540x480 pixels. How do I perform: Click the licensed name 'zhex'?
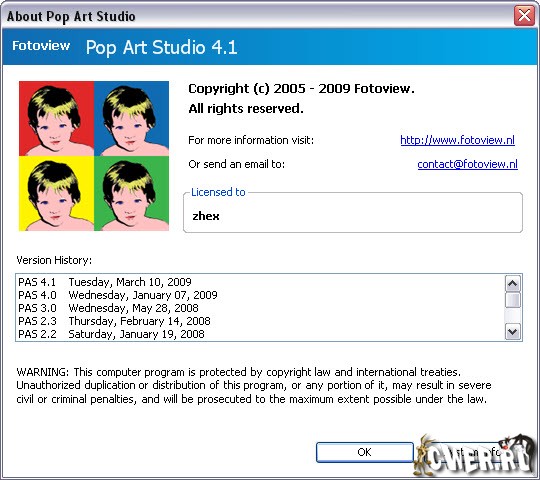coord(206,216)
